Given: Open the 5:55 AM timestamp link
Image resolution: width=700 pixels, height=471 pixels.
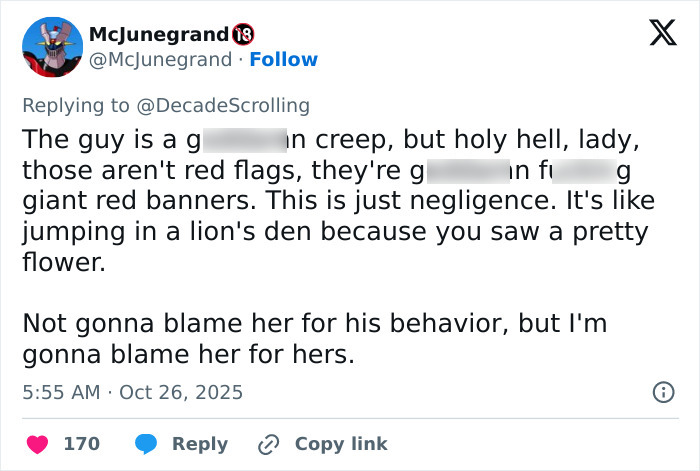Looking at the screenshot, I should point(61,392).
